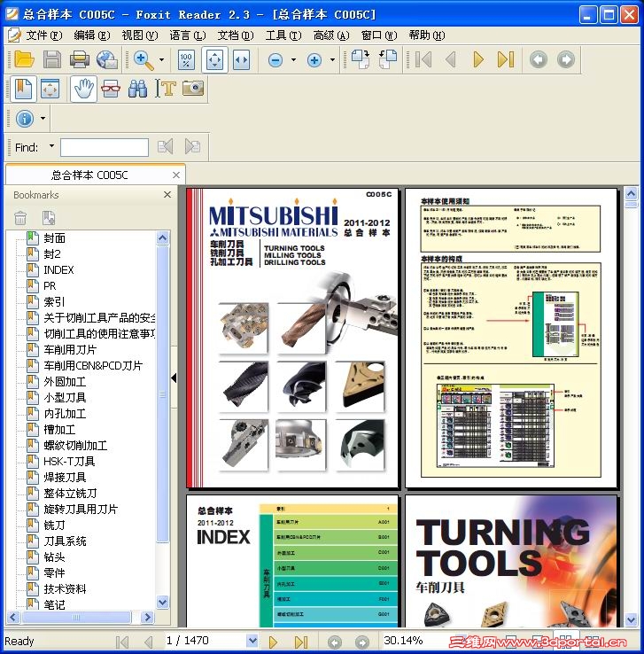Viewport: 644px width, 654px height.
Task: Select the Snapshot camera tool
Action: 193,88
